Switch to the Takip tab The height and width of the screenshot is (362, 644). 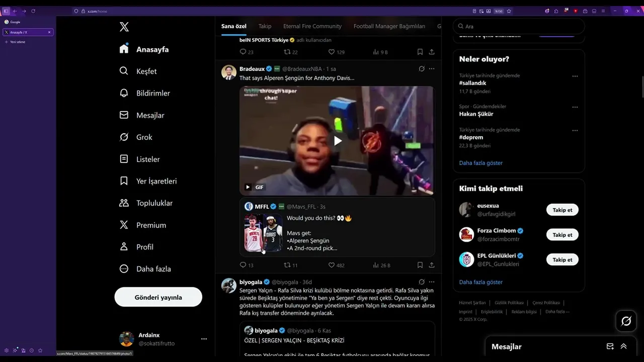pos(265,26)
